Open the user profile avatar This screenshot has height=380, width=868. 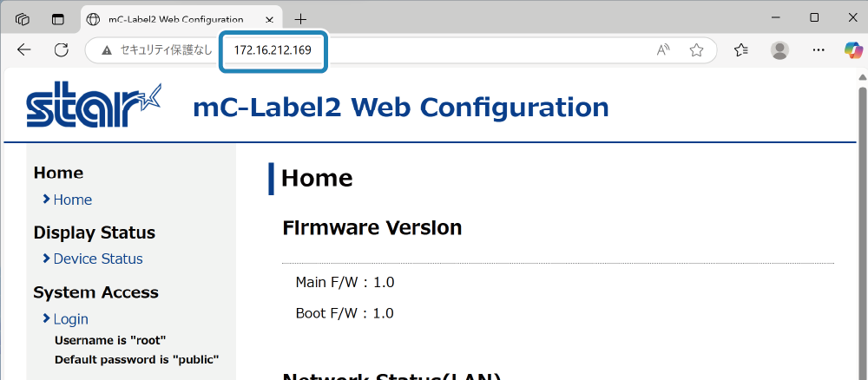pyautogui.click(x=780, y=50)
